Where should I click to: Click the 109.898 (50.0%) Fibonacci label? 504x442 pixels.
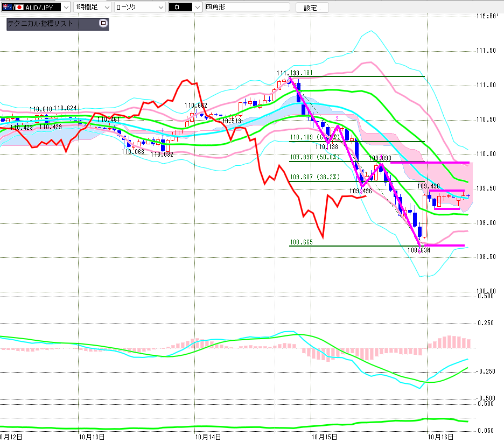pyautogui.click(x=314, y=157)
